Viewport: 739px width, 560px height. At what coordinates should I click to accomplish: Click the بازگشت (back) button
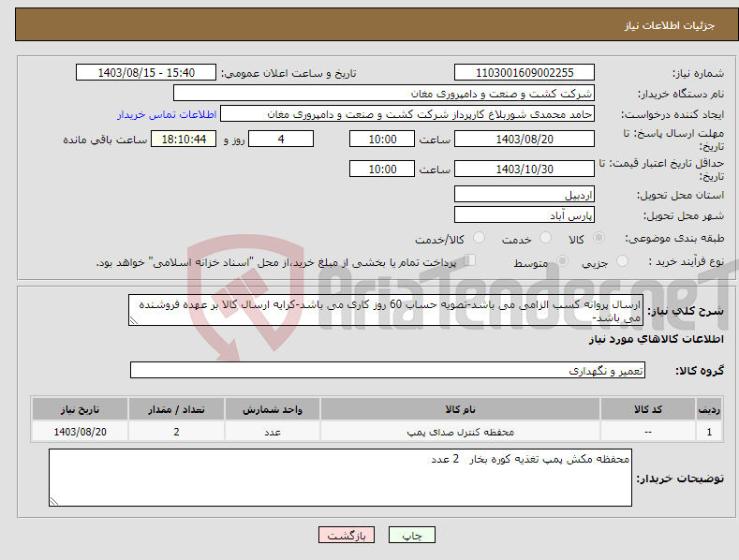pos(347,536)
